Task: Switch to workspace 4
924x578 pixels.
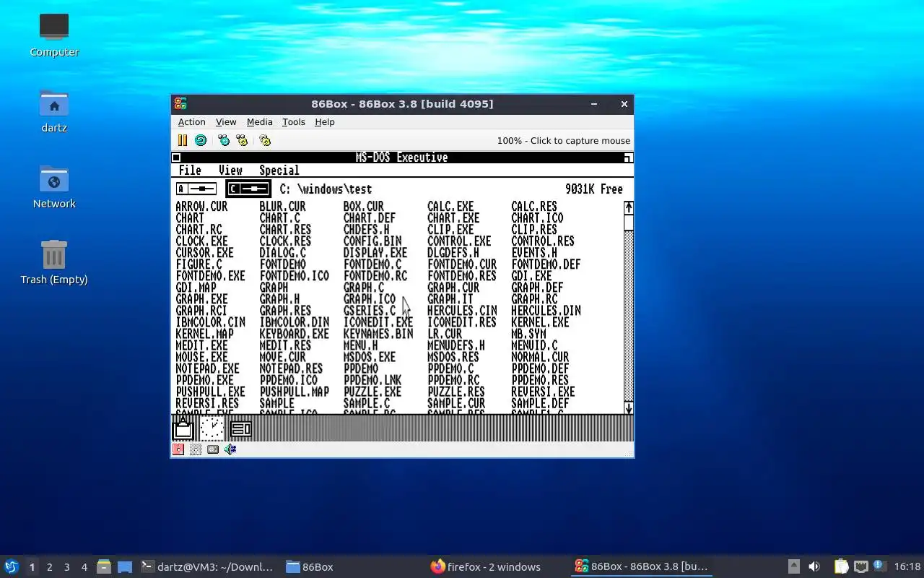Action: click(x=84, y=566)
